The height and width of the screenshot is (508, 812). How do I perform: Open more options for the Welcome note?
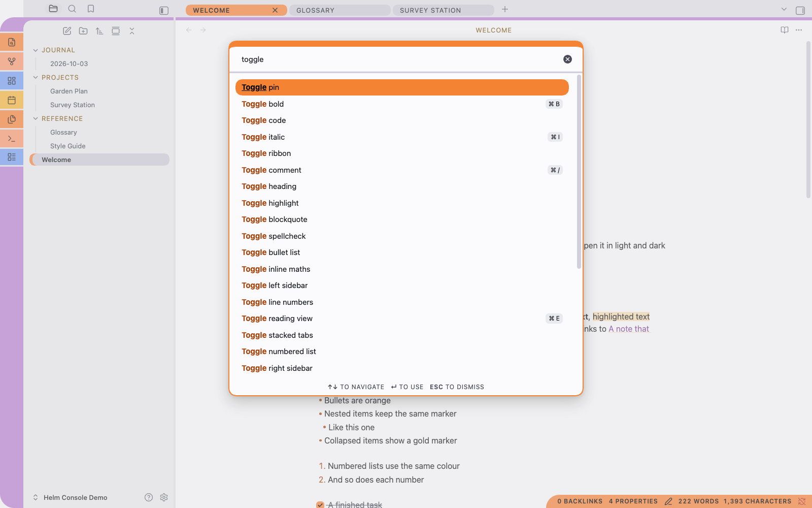799,30
